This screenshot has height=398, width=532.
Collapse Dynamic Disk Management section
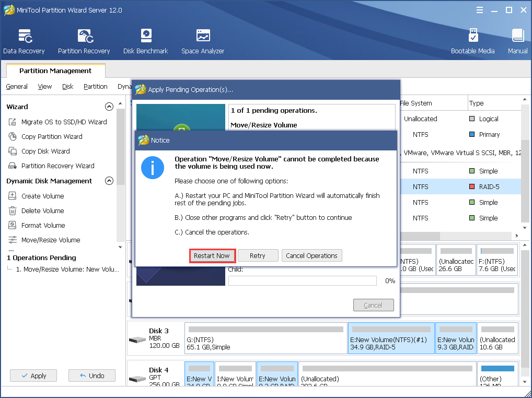coord(109,181)
